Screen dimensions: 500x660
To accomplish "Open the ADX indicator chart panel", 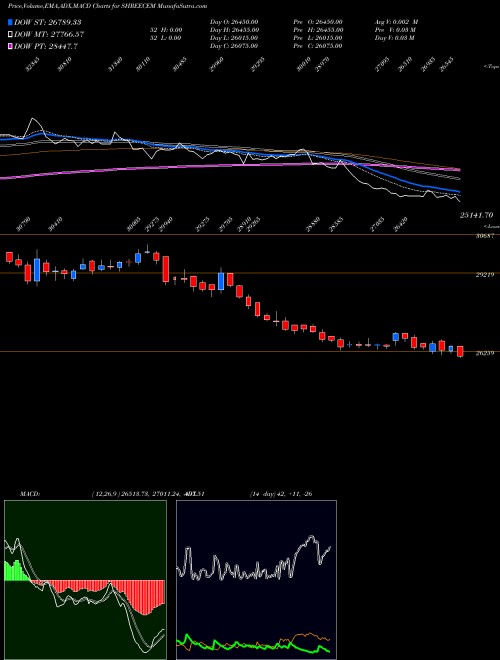I will (256, 580).
